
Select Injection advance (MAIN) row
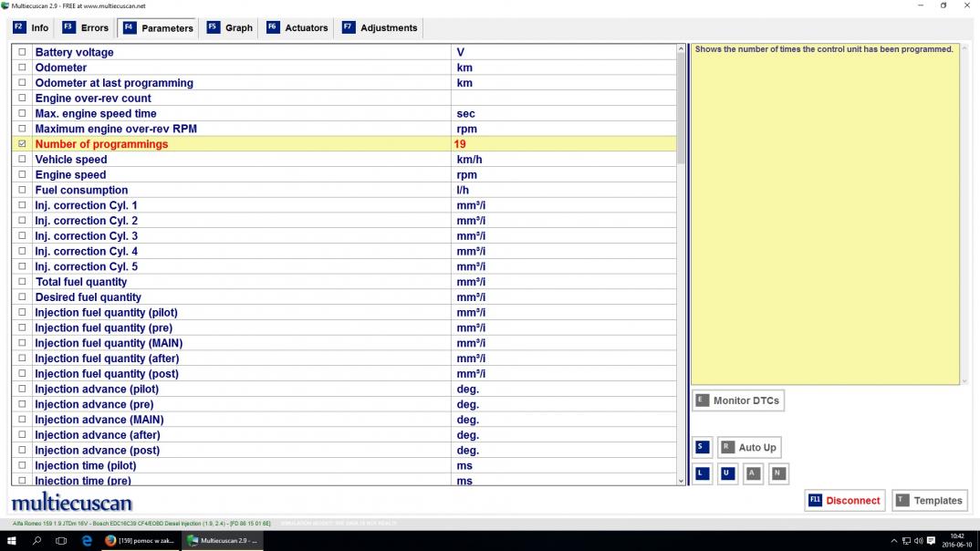tap(344, 420)
